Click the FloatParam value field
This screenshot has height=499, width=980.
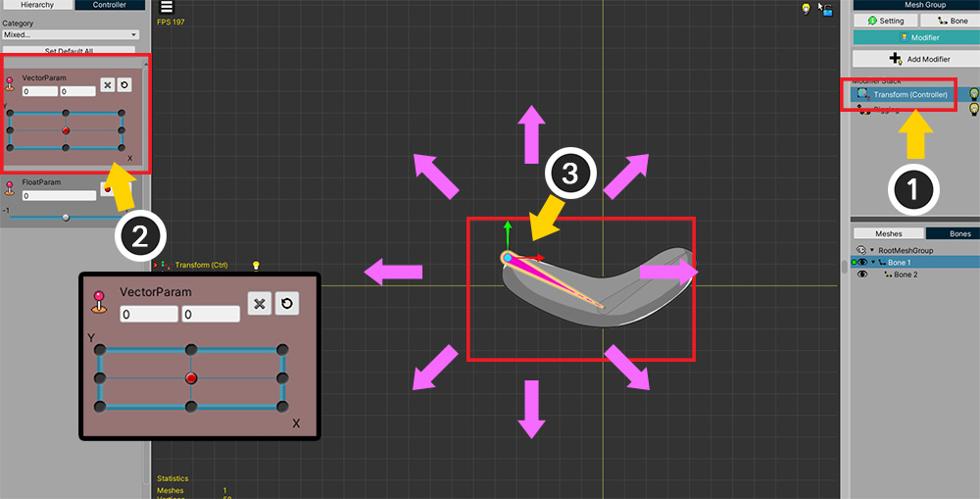[59, 196]
